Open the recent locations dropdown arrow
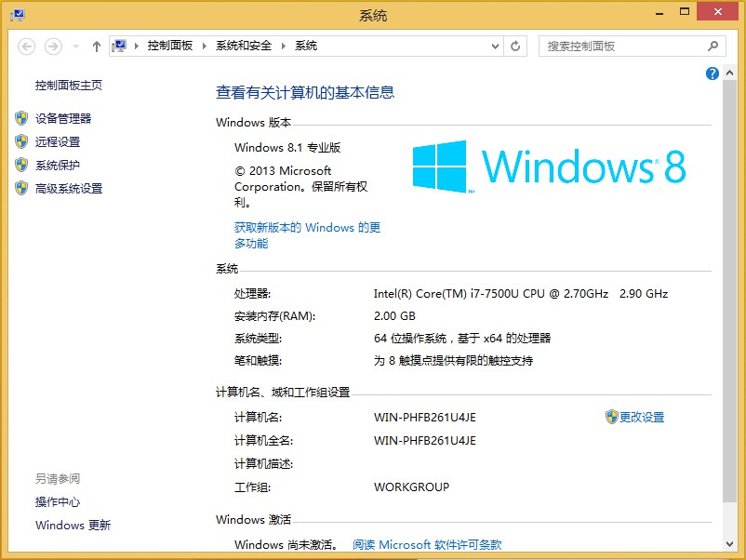Screen dimensions: 746x560 pos(75,47)
